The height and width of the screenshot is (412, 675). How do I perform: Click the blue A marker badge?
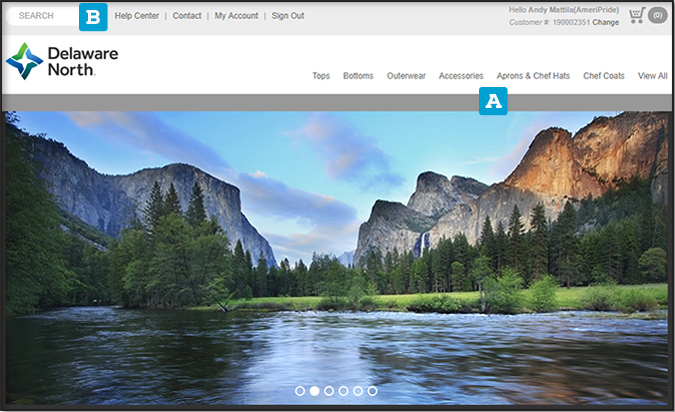pyautogui.click(x=493, y=101)
